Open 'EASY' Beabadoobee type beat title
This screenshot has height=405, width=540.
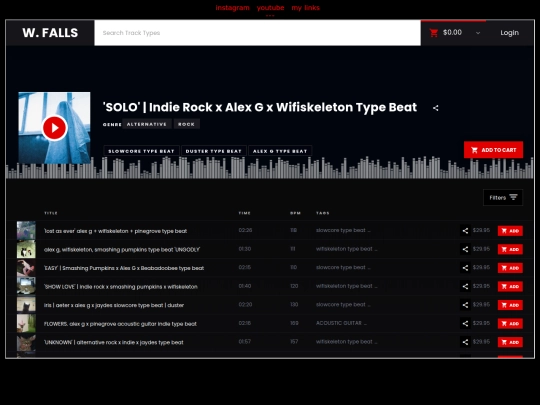pyautogui.click(x=124, y=268)
